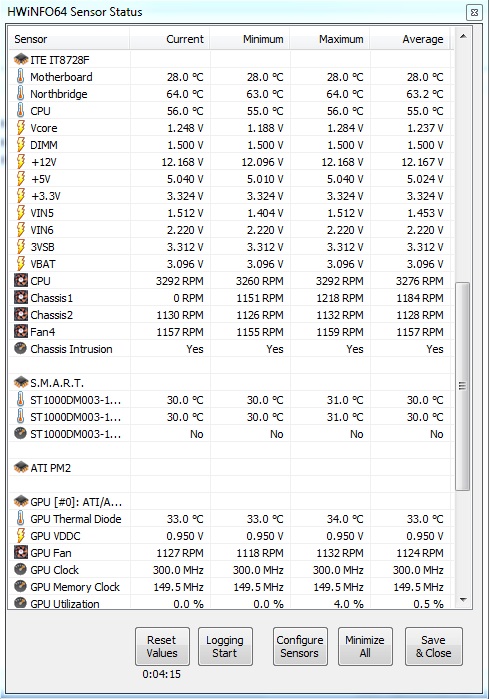Screen dimensions: 489x699
Task: Reset Values of sensor readings
Action: (x=162, y=646)
